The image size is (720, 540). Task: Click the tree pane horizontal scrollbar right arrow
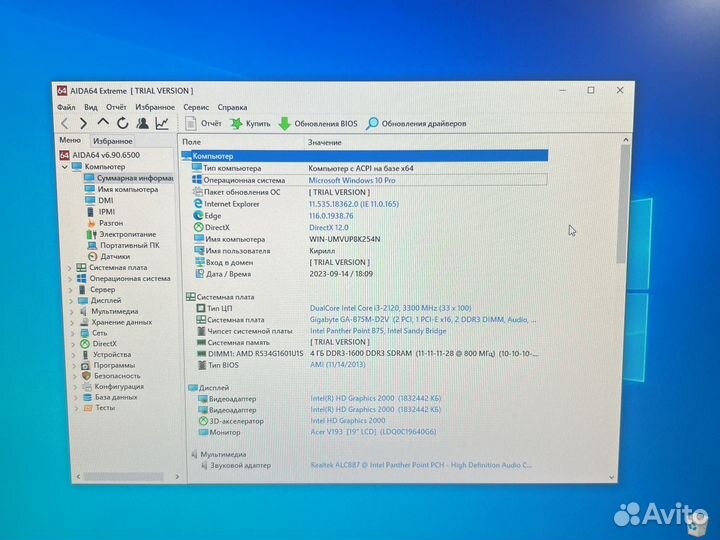[x=178, y=477]
